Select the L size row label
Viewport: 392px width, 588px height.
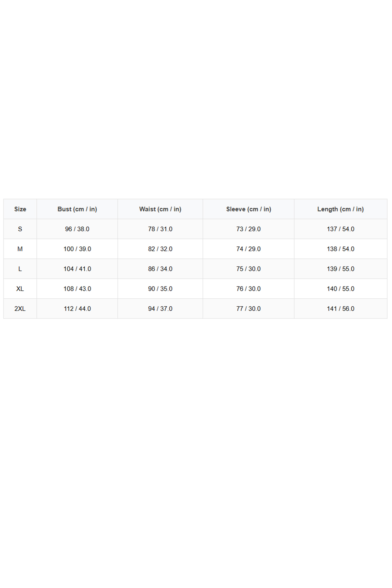tap(20, 269)
